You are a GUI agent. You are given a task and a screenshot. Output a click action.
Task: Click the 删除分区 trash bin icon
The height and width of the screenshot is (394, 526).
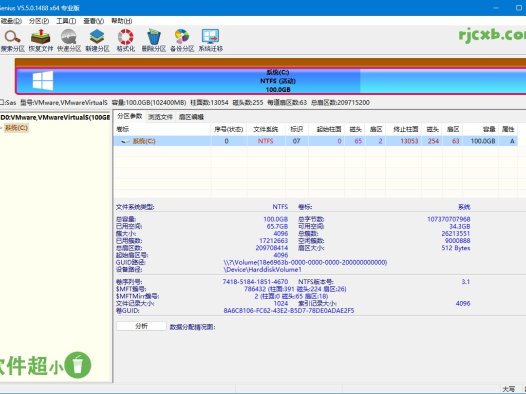pos(154,36)
